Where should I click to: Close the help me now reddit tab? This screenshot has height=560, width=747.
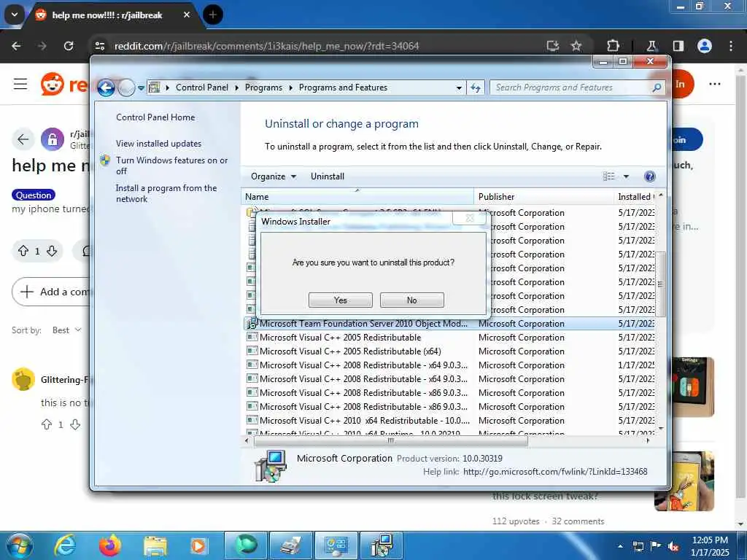click(x=187, y=15)
